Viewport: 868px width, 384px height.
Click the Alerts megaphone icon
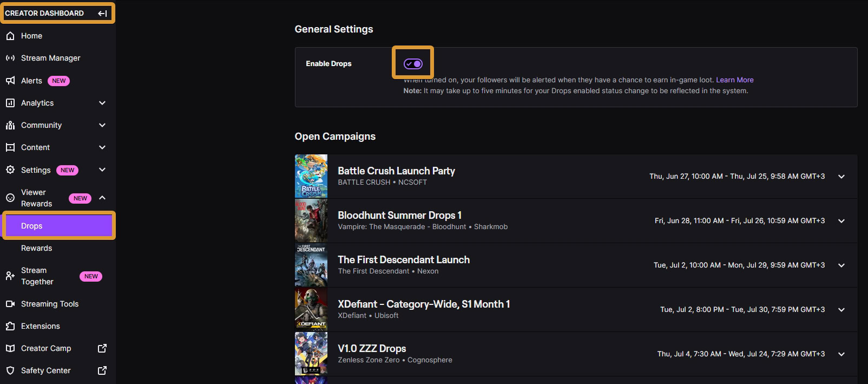tap(10, 81)
